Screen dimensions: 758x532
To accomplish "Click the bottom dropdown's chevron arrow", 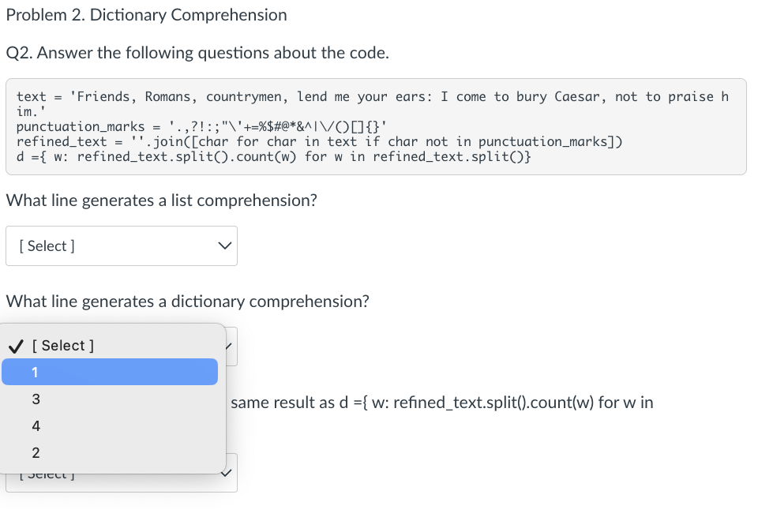I will (x=226, y=473).
